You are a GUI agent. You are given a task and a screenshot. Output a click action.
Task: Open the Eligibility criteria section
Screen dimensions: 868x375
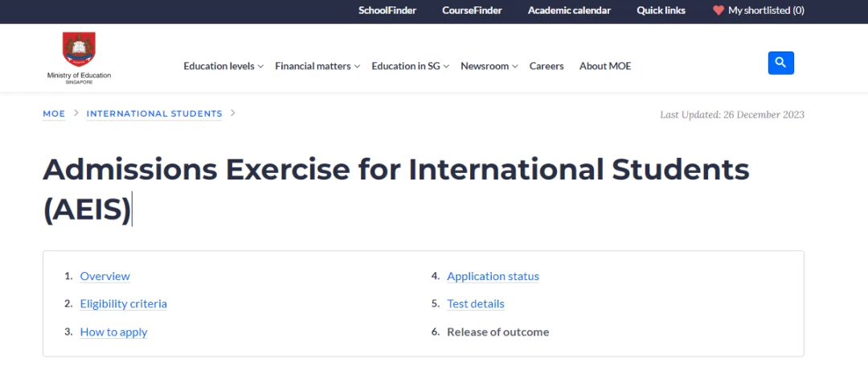pyautogui.click(x=124, y=304)
